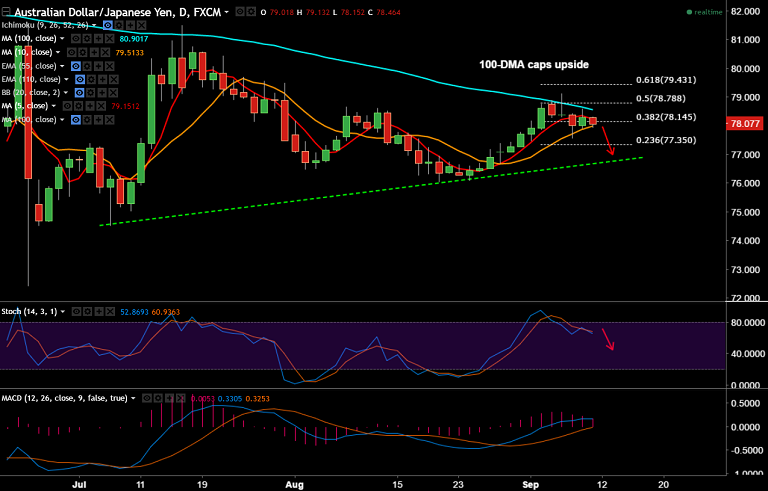Expand the EMA (110, close) dropdown arrow

pyautogui.click(x=67, y=79)
